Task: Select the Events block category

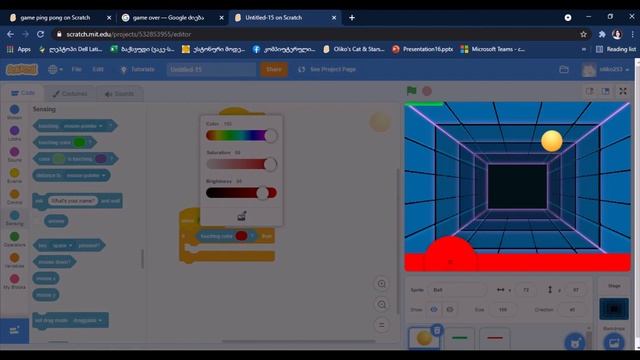Action: pyautogui.click(x=14, y=176)
